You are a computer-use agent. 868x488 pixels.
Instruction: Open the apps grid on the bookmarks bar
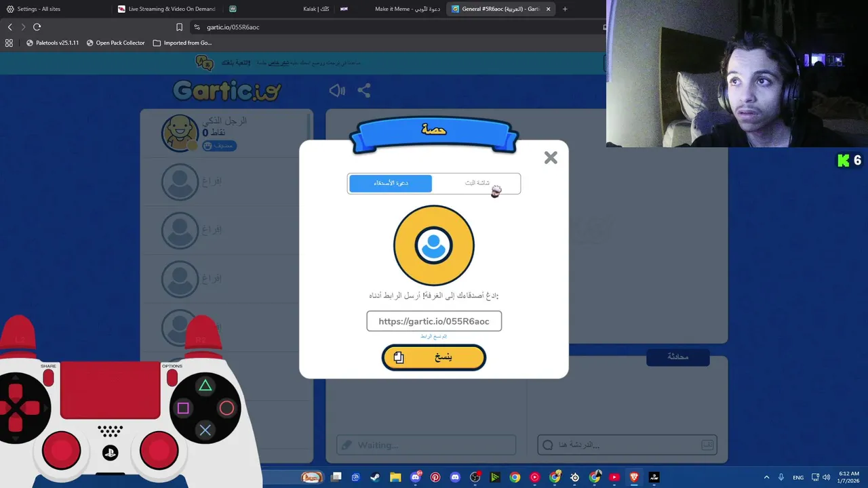(9, 43)
